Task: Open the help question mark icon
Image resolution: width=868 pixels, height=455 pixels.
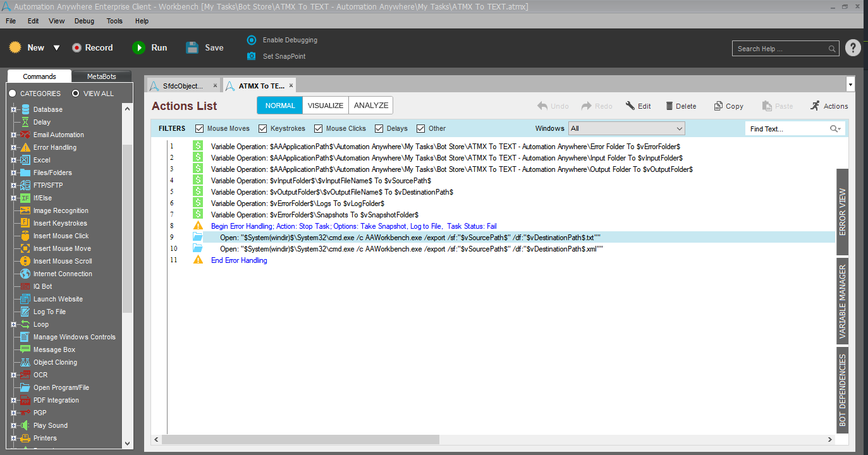Action: point(853,48)
